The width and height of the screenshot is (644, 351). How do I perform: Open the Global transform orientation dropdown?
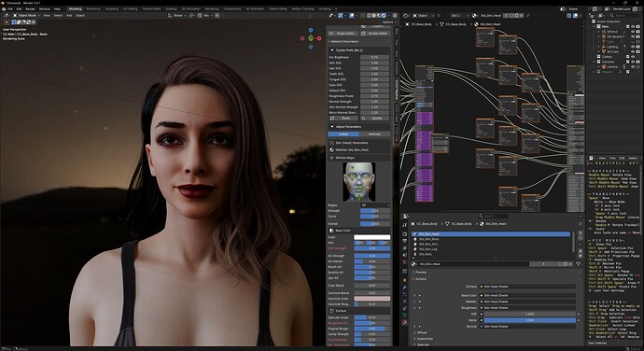point(177,15)
